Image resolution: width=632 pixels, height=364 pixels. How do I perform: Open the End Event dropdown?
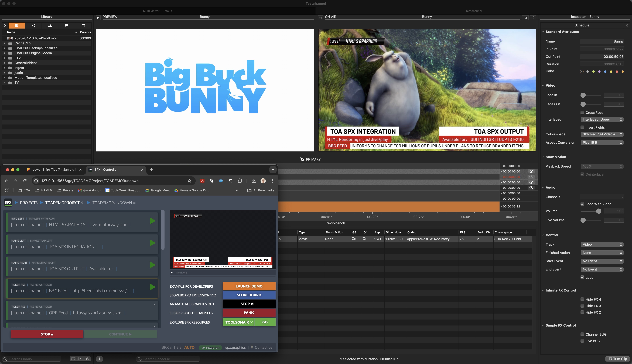pyautogui.click(x=602, y=269)
